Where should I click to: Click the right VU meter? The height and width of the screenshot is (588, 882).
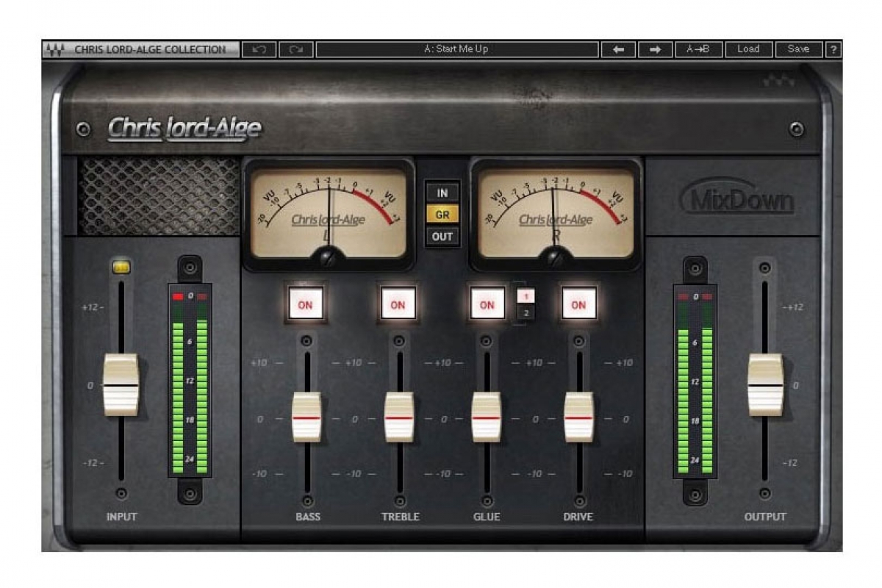click(x=556, y=213)
